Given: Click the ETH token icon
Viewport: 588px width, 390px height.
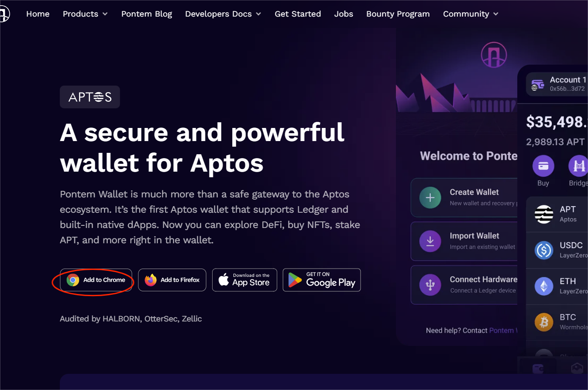Looking at the screenshot, I should (544, 286).
